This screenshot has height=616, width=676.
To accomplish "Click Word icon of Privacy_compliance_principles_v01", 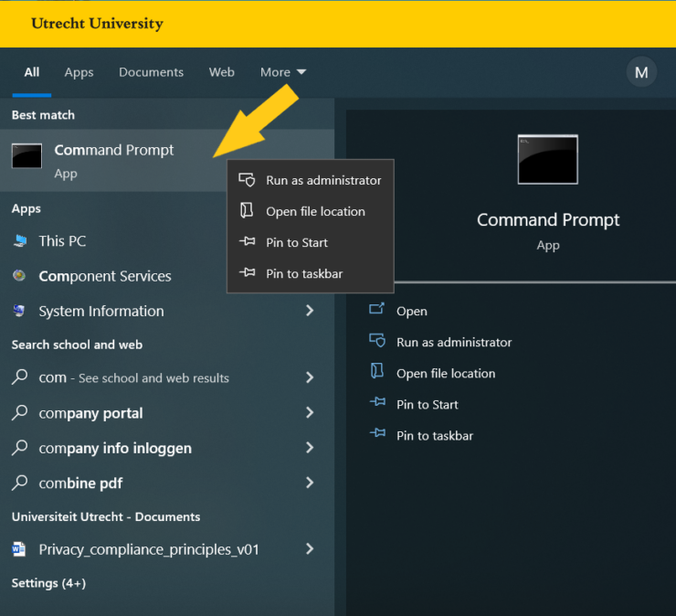I will pos(19,549).
